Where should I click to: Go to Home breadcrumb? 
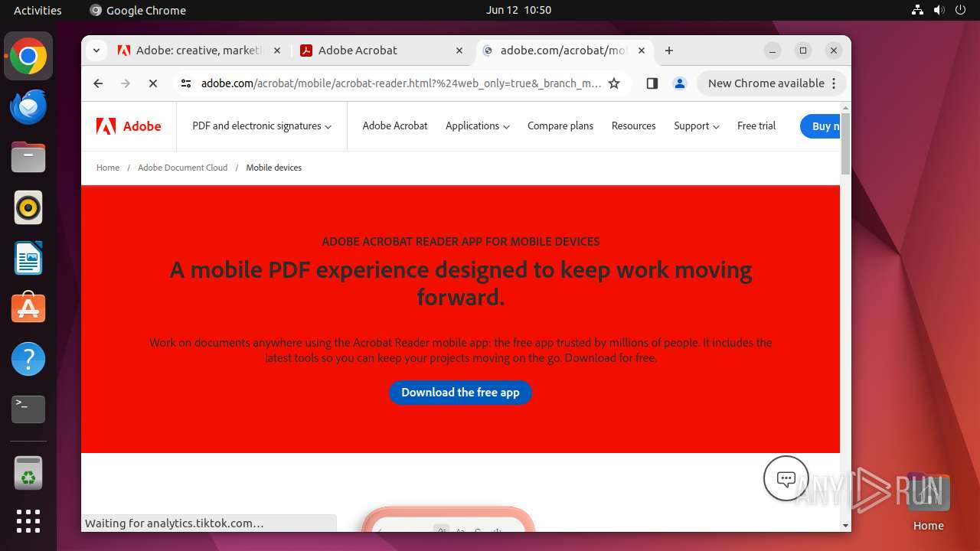pyautogui.click(x=108, y=168)
